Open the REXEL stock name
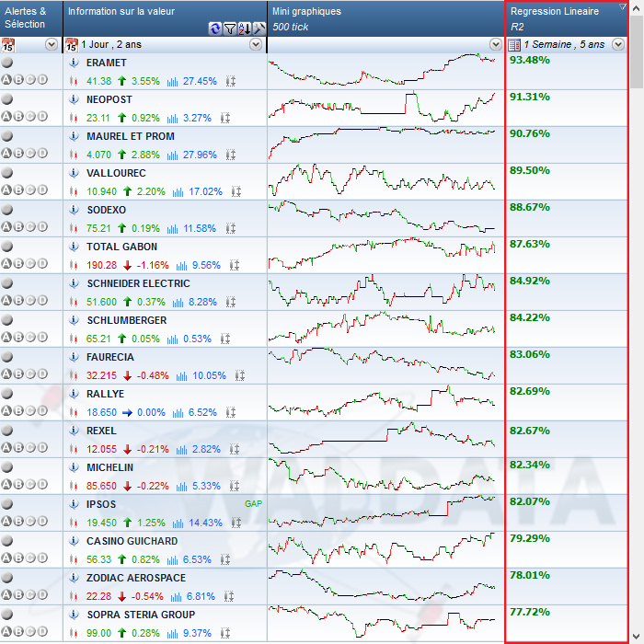Image resolution: width=644 pixels, height=644 pixels. point(101,431)
